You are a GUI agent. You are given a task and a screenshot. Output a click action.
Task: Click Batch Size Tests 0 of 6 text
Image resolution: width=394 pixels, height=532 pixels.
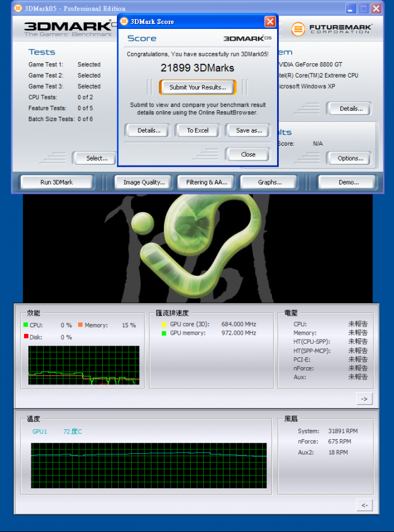[60, 119]
